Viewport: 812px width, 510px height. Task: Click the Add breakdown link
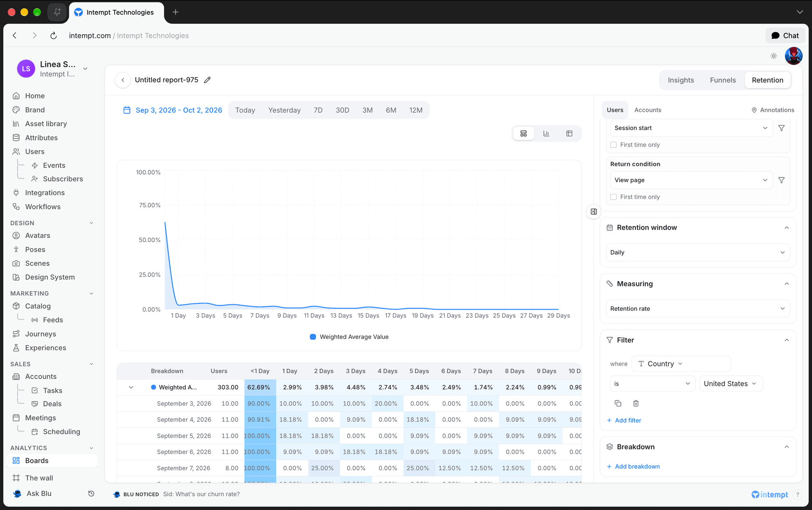(x=634, y=466)
